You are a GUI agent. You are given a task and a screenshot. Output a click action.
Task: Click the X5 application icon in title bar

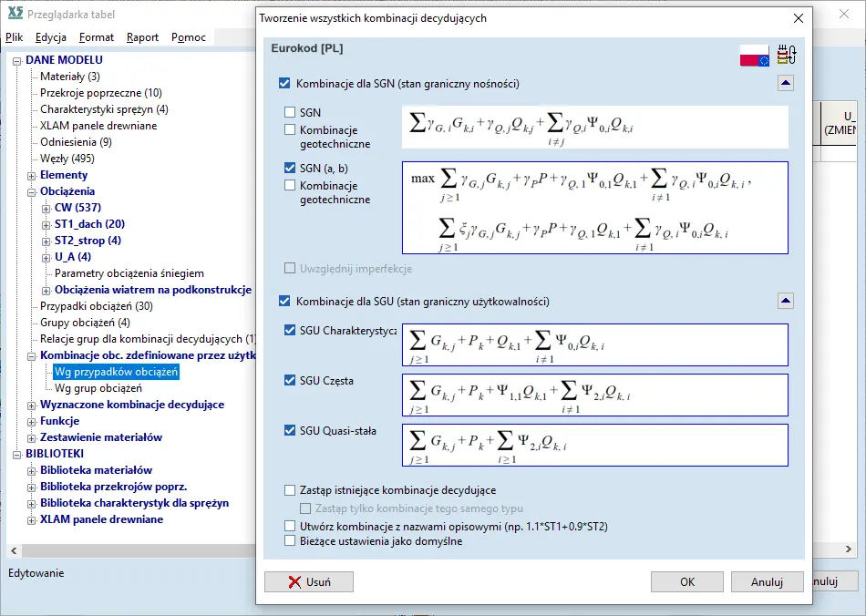[13, 15]
